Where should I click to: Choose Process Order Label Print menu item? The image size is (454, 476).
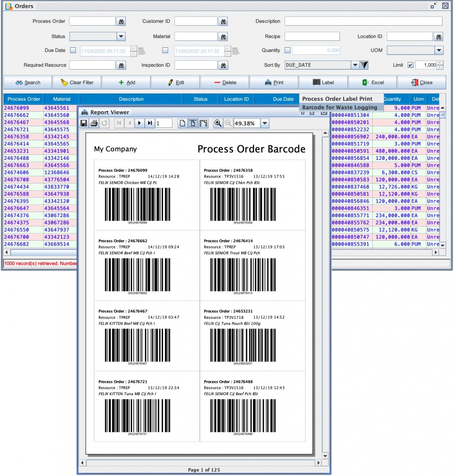[337, 99]
